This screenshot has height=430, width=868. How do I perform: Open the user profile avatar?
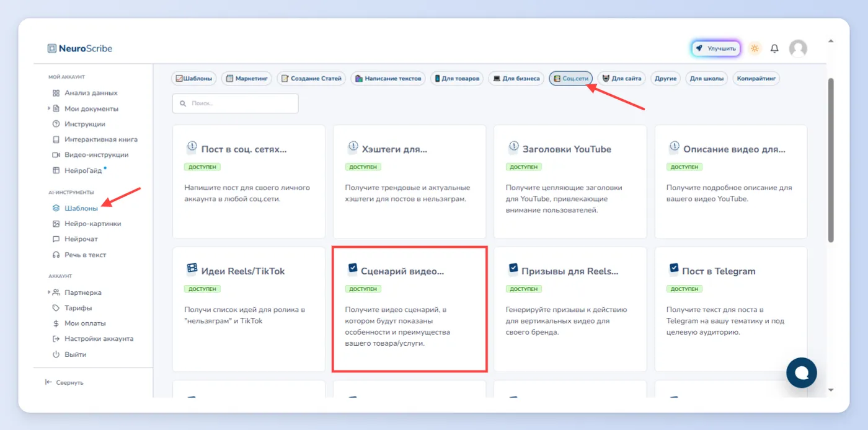[798, 48]
